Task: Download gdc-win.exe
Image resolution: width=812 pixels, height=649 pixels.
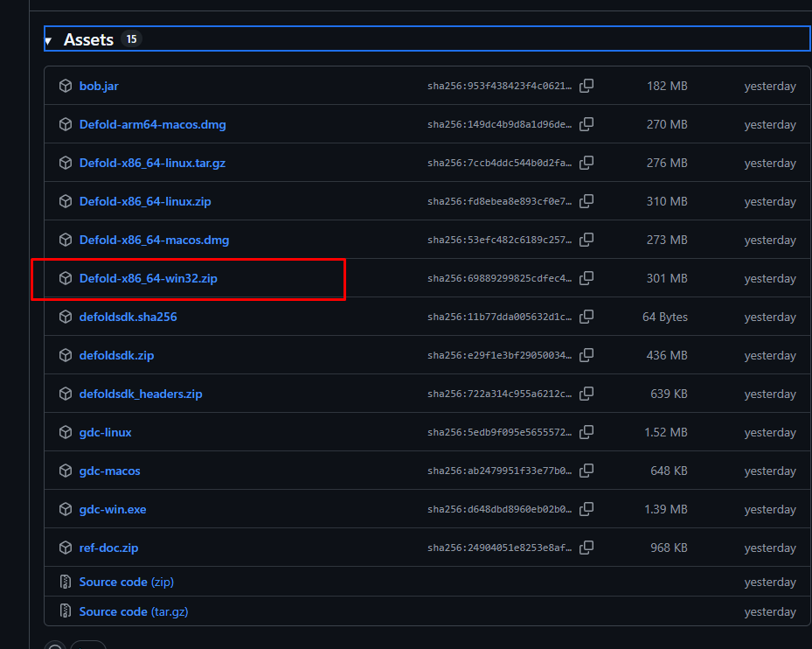Action: pos(113,509)
